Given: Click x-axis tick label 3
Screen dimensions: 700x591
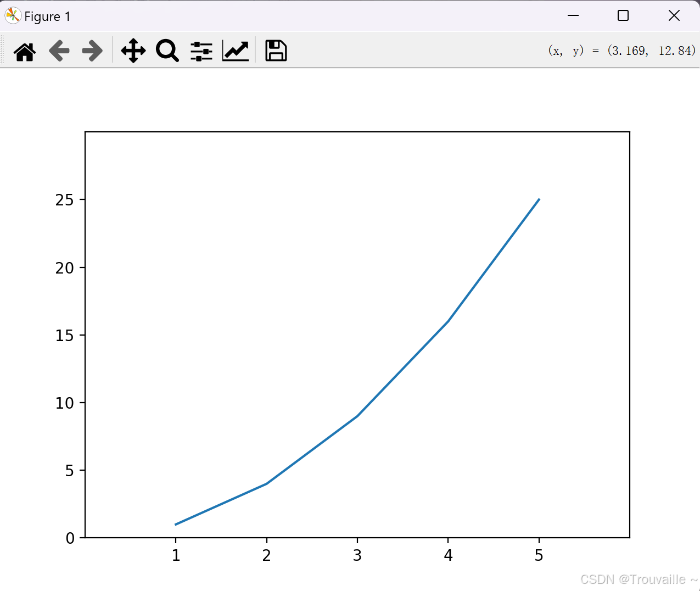Looking at the screenshot, I should (x=357, y=556).
